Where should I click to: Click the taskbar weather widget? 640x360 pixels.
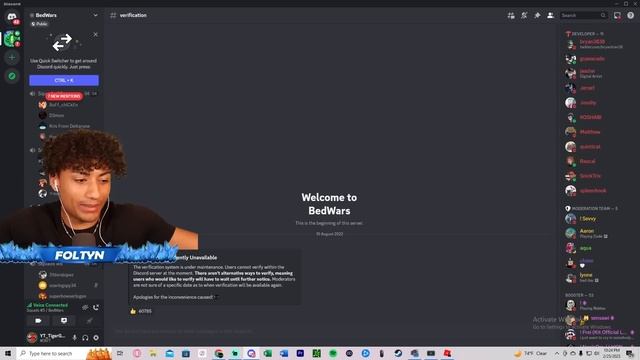[x=531, y=353]
